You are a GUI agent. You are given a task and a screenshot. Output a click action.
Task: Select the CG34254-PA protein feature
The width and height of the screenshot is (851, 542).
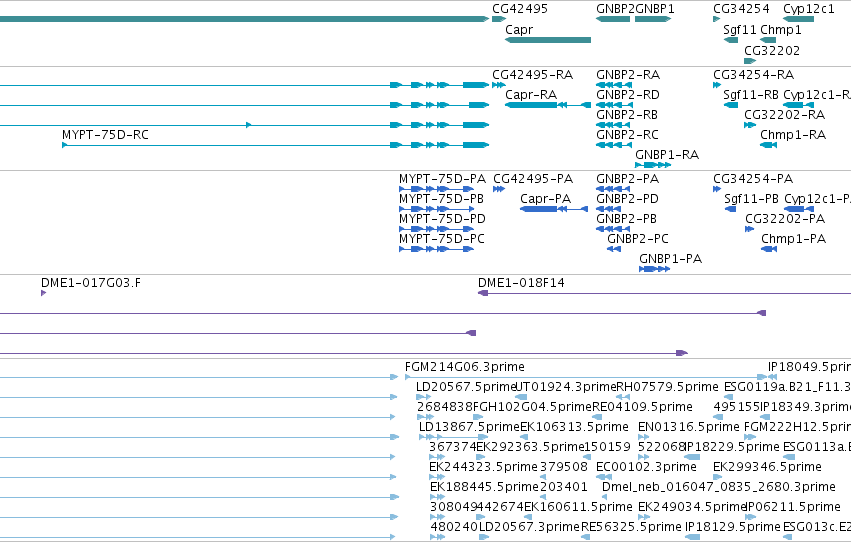[717, 189]
